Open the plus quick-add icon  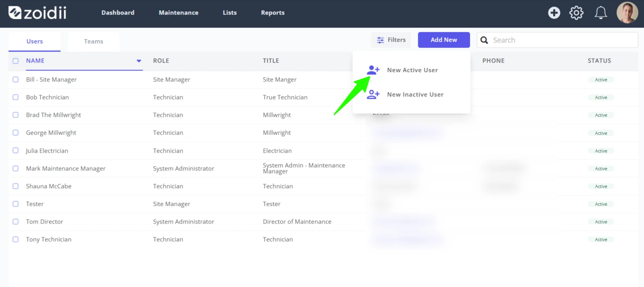click(554, 13)
